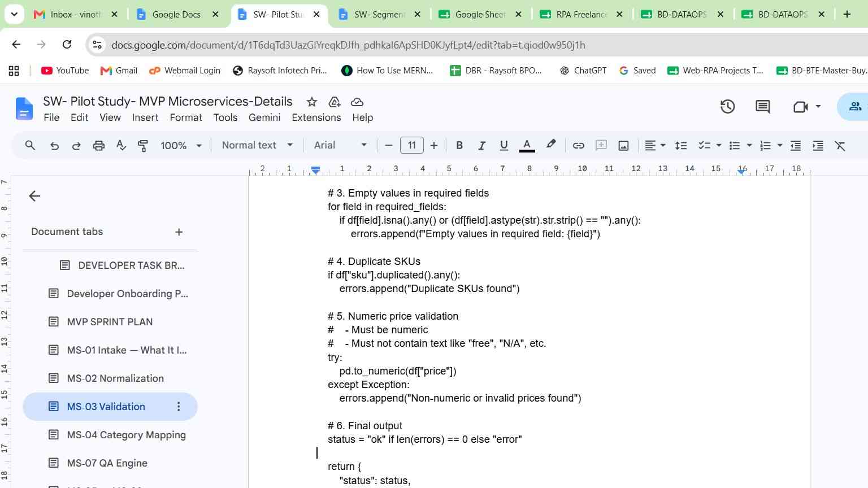Switch to the MS-04 Category Mapping tab
This screenshot has width=868, height=488.
pos(126,435)
